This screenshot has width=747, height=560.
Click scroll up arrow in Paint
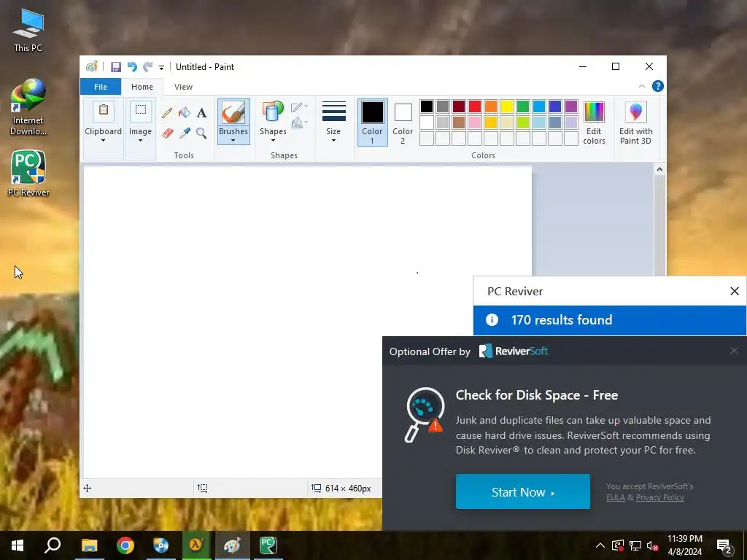[659, 169]
